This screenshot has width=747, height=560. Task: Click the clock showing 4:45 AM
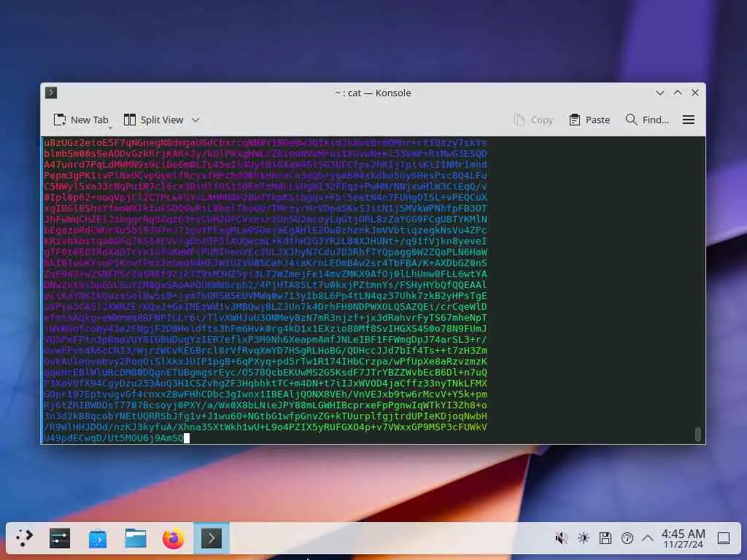pyautogui.click(x=683, y=538)
